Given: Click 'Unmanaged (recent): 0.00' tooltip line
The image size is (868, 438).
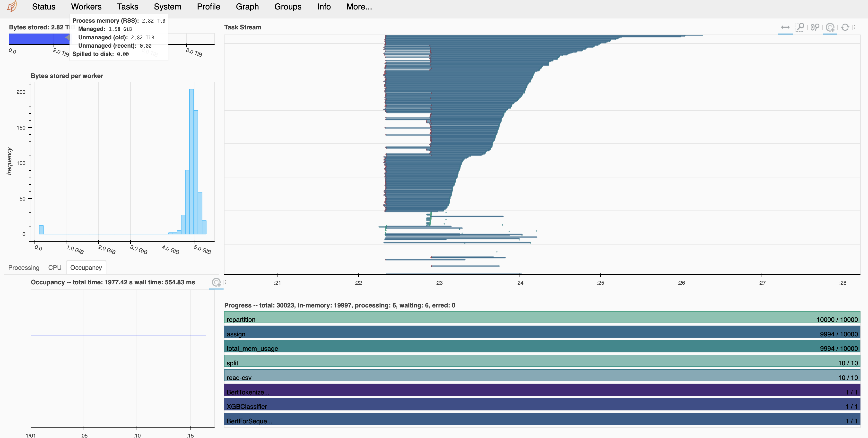Looking at the screenshot, I should pos(115,46).
